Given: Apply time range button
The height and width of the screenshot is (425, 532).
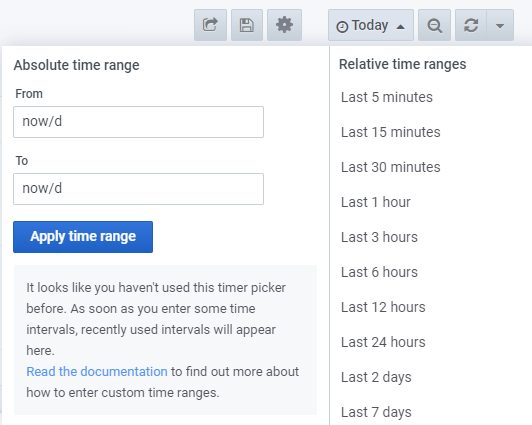Looking at the screenshot, I should 83,237.
